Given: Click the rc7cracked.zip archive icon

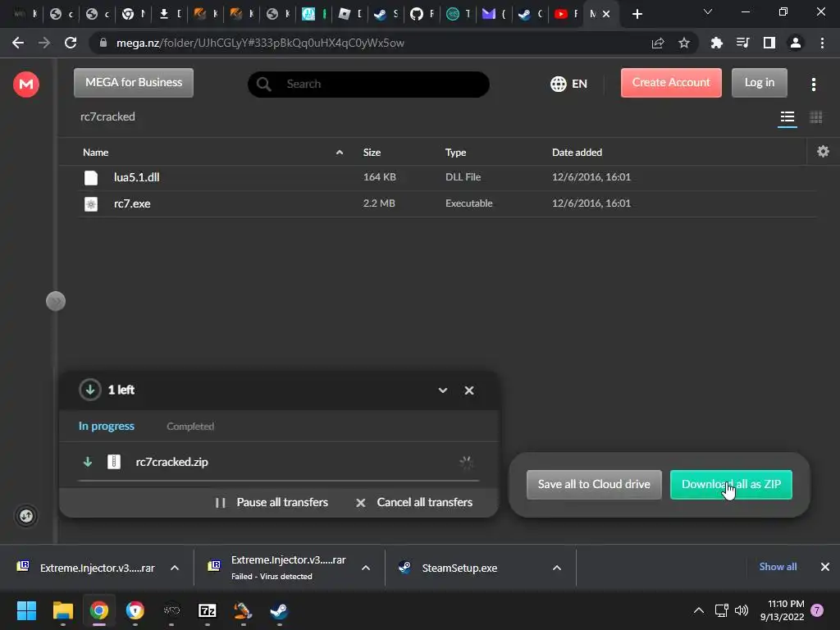Looking at the screenshot, I should tap(113, 462).
